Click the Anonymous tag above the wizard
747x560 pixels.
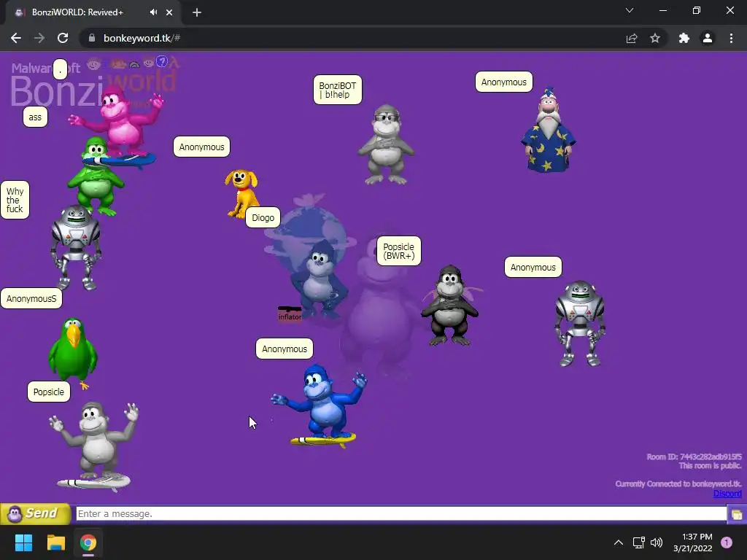click(x=503, y=82)
